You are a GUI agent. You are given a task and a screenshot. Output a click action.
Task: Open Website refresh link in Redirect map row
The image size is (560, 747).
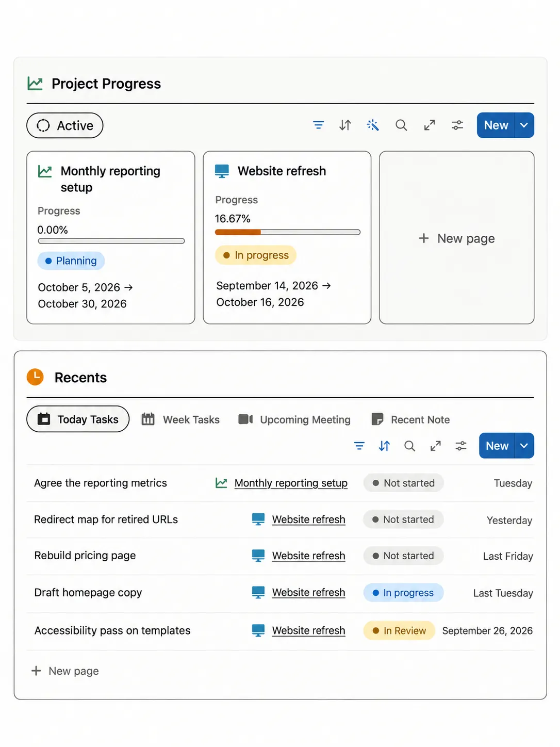click(x=308, y=519)
